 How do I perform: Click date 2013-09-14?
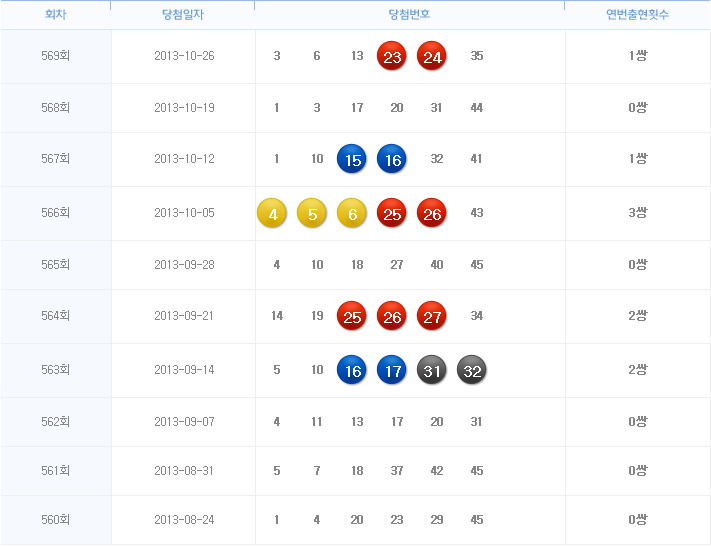(x=184, y=370)
